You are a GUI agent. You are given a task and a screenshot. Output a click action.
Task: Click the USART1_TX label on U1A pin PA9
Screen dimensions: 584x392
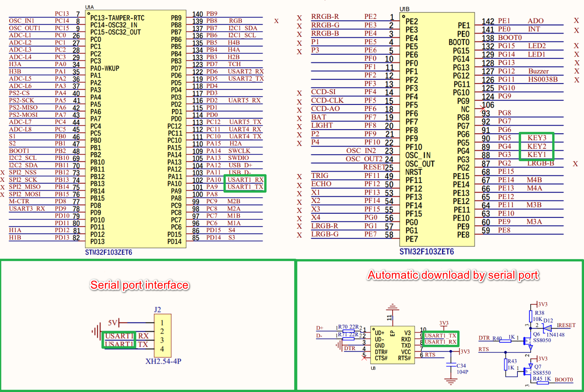(245, 187)
